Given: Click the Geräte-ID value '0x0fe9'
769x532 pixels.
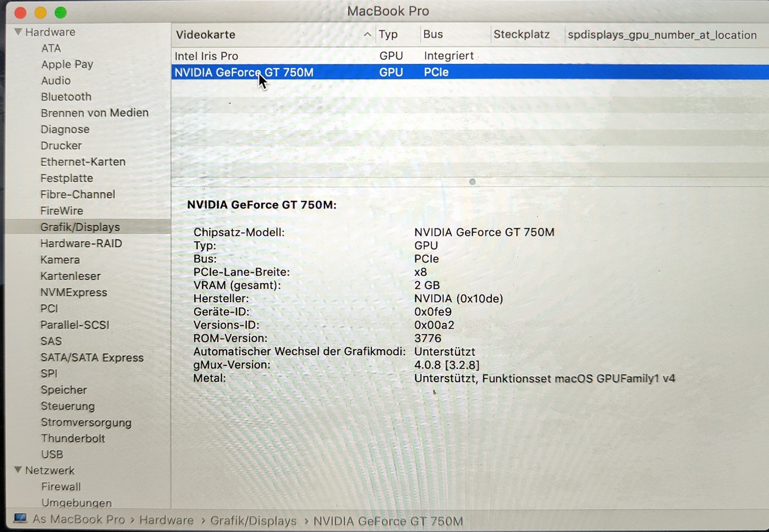Looking at the screenshot, I should point(433,311).
